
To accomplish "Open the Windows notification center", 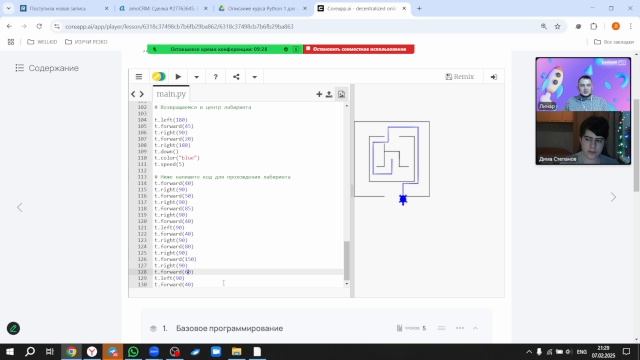I will coord(627,351).
